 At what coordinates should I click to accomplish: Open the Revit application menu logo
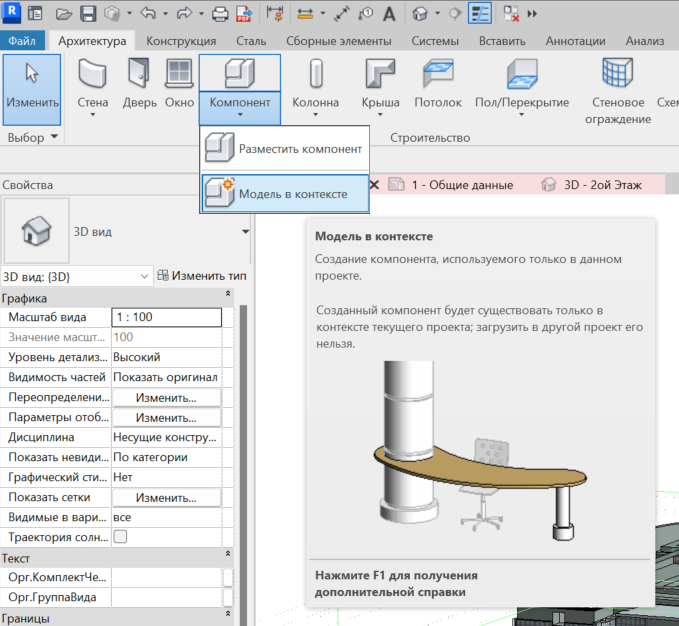12,13
